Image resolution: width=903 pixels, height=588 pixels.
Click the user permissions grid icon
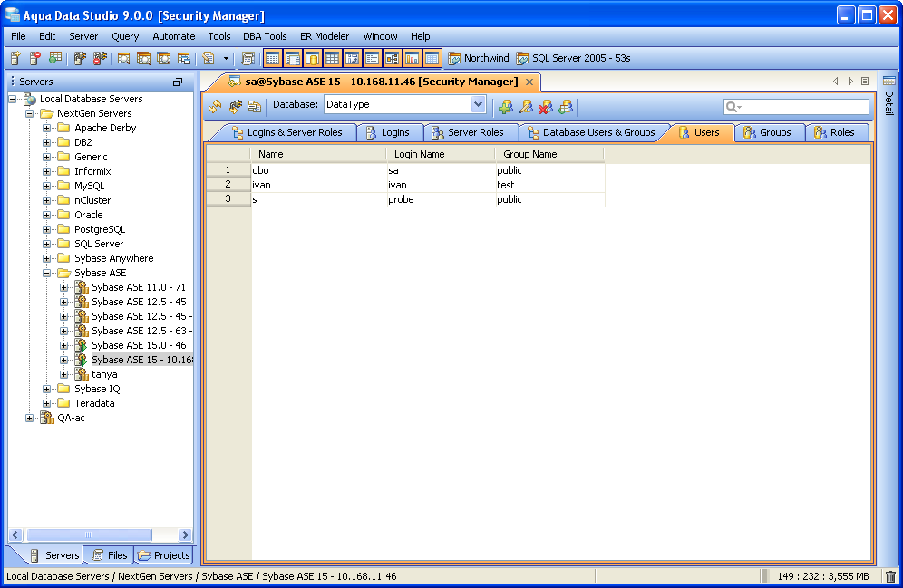(x=566, y=106)
